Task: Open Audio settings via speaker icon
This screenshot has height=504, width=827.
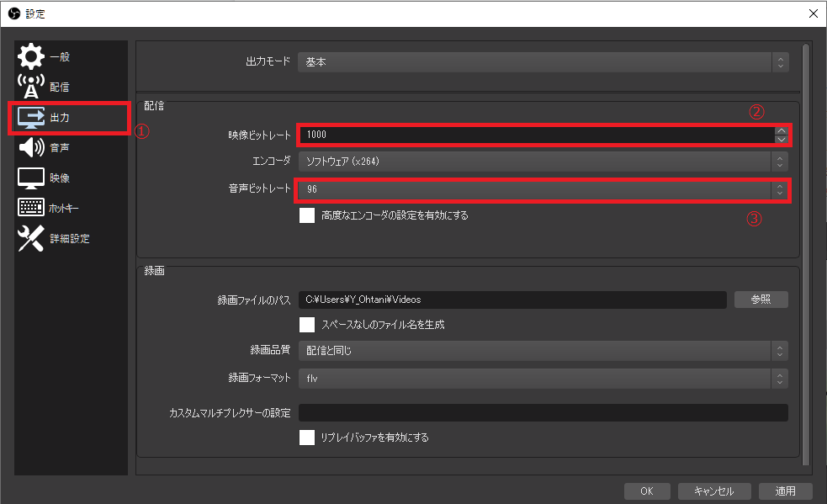Action: pos(31,148)
